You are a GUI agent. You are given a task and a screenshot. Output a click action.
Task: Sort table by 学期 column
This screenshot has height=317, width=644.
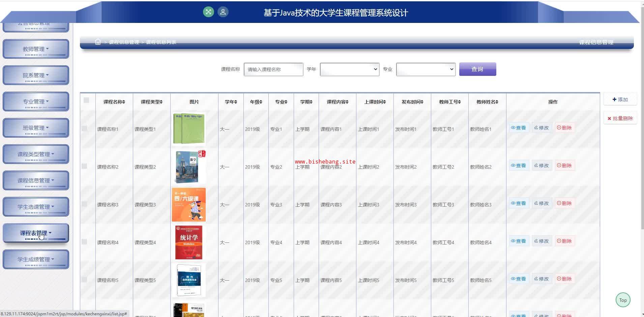(306, 102)
